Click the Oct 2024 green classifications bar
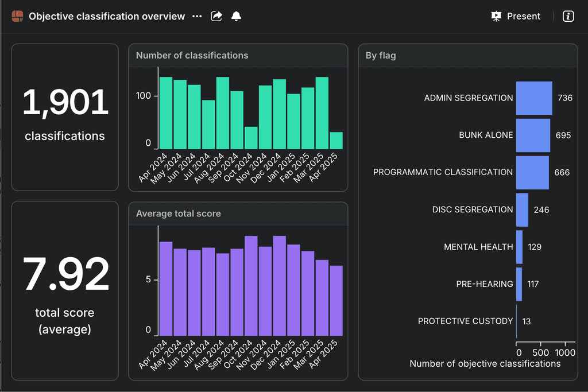This screenshot has height=392, width=588. click(251, 138)
